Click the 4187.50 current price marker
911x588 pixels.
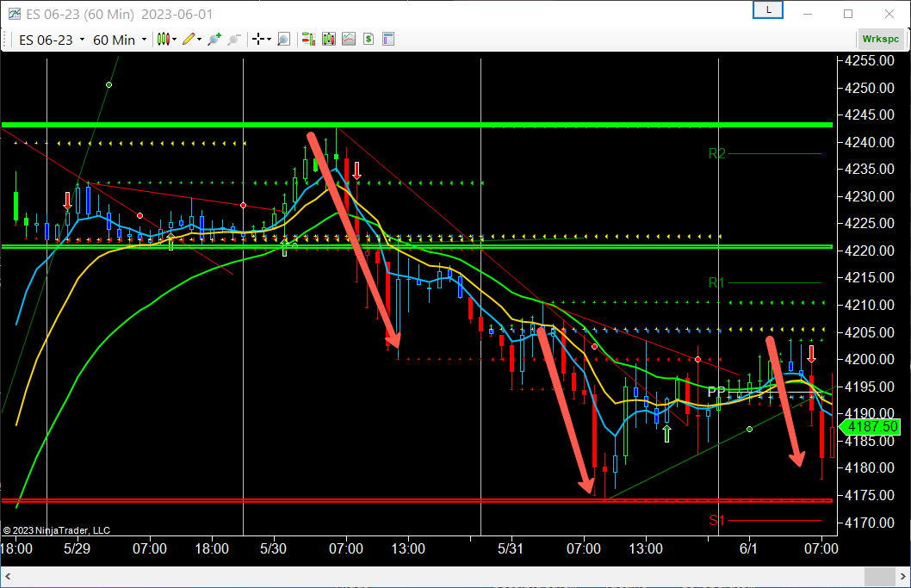tap(869, 426)
